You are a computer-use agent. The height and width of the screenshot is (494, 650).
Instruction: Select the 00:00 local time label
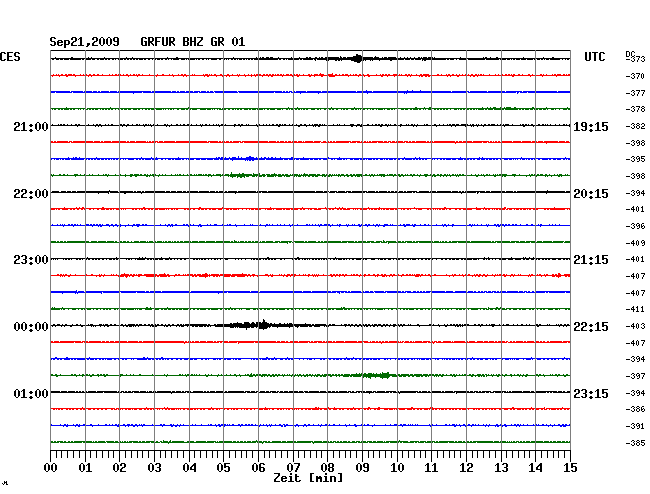(31, 327)
